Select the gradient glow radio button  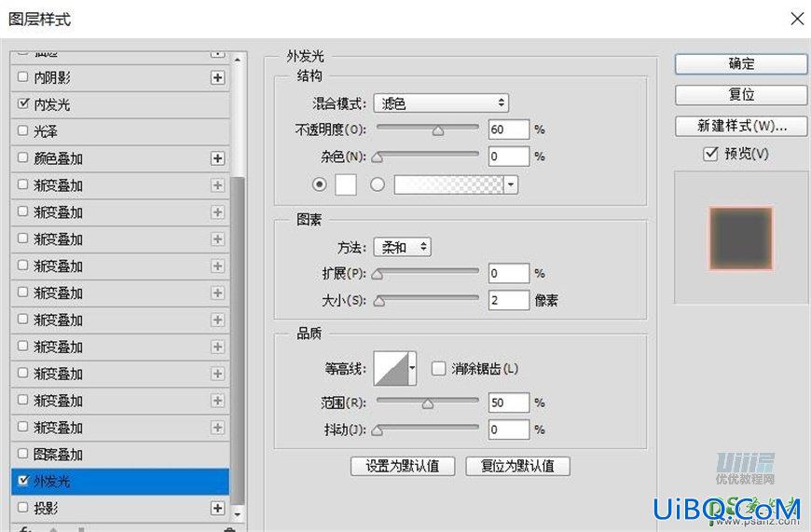[378, 184]
